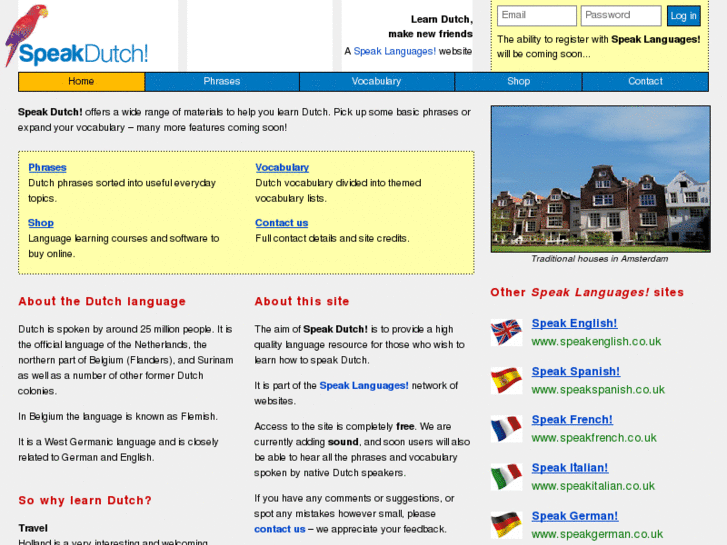Open the Contact navigation tab
Screen dimensions: 727x545
click(645, 82)
